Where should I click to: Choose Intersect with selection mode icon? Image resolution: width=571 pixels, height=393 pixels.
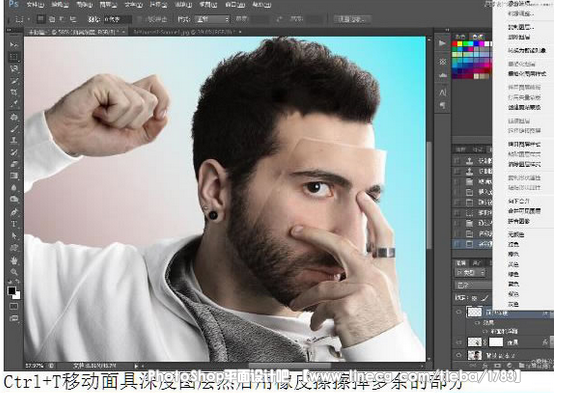click(x=73, y=19)
